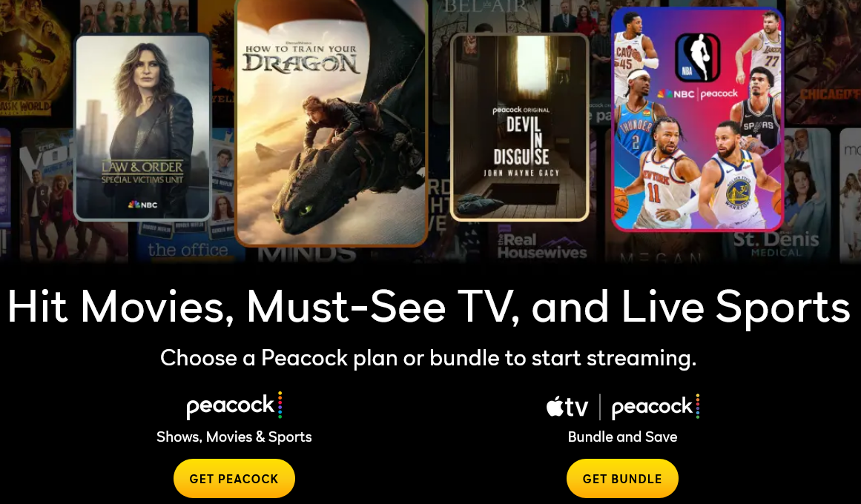Click the NBA logo on the basketball poster
Image resolution: width=861 pixels, height=504 pixels.
697,57
